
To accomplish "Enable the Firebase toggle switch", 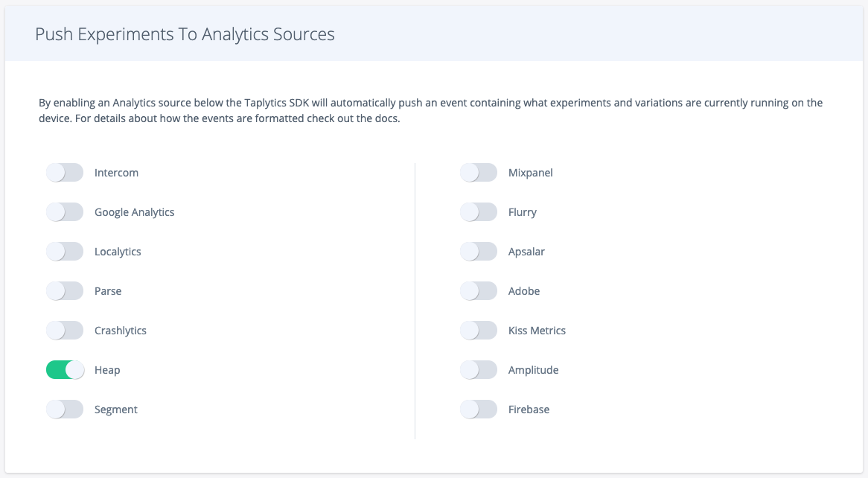I will 479,410.
